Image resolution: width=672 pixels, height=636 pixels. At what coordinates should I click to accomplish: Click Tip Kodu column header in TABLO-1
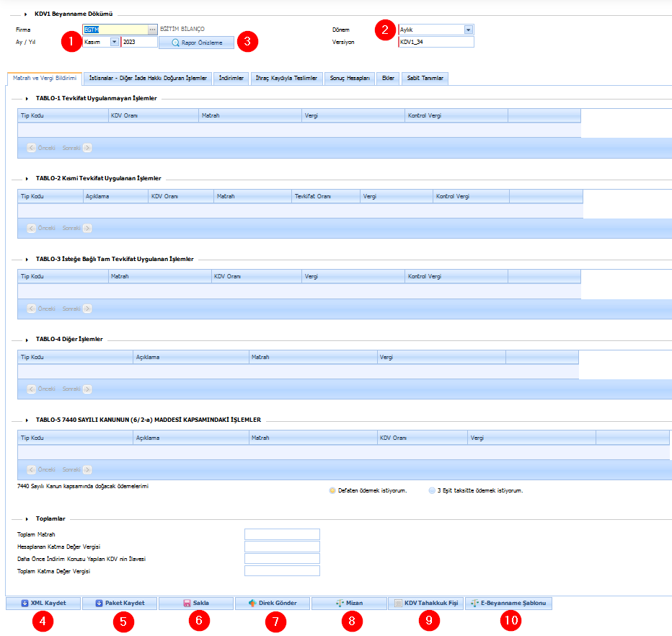63,115
